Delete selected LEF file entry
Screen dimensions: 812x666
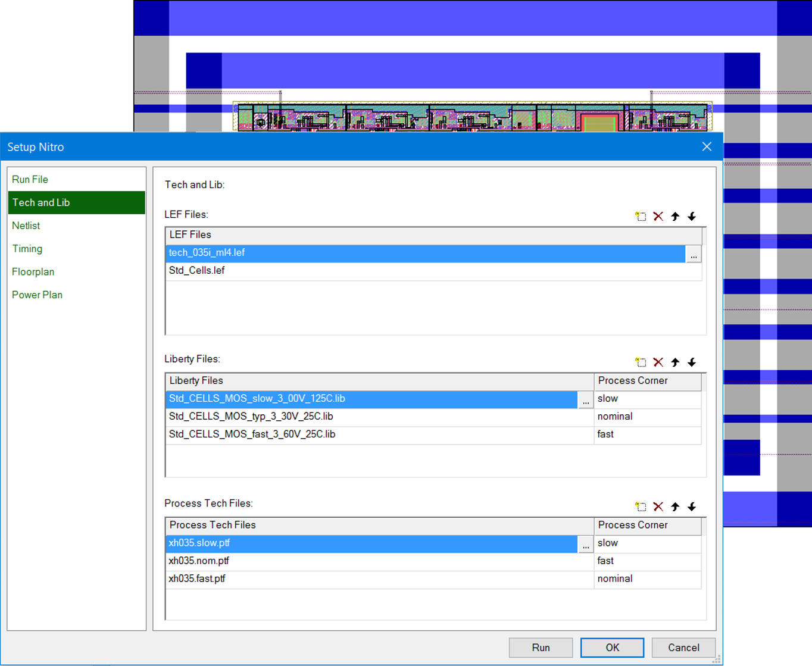tap(658, 216)
